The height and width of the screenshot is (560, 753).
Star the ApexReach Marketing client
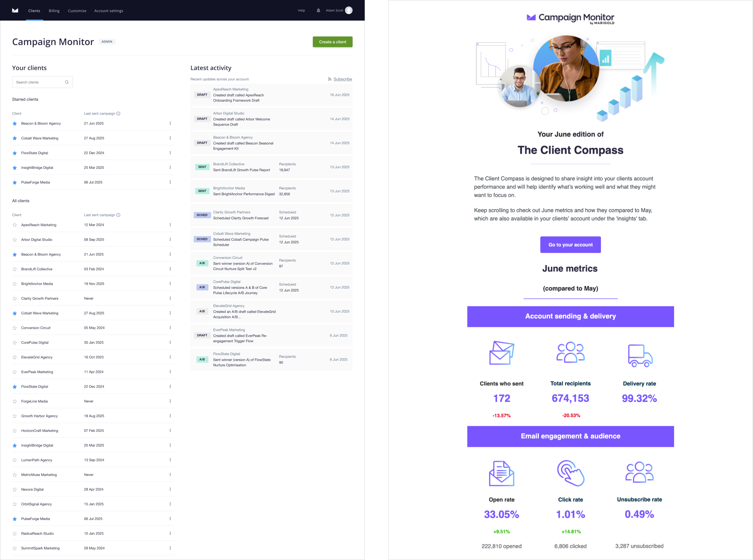15,225
